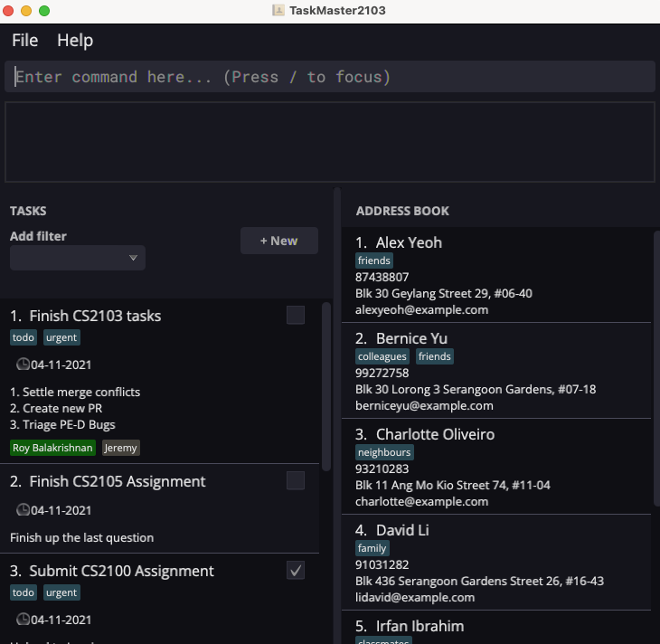
Task: Open the Add filter dropdown
Action: (78, 258)
